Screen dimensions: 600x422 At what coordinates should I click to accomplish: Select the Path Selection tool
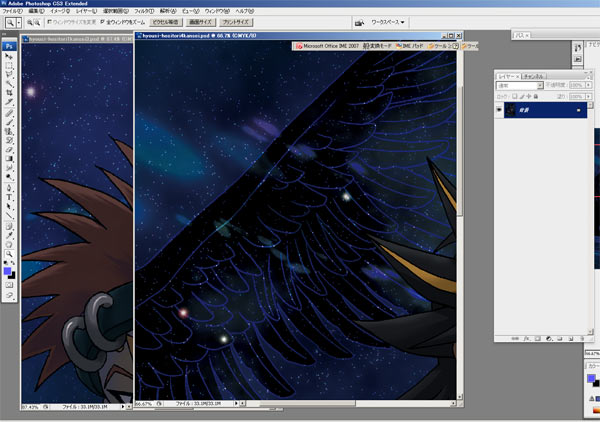(x=9, y=207)
